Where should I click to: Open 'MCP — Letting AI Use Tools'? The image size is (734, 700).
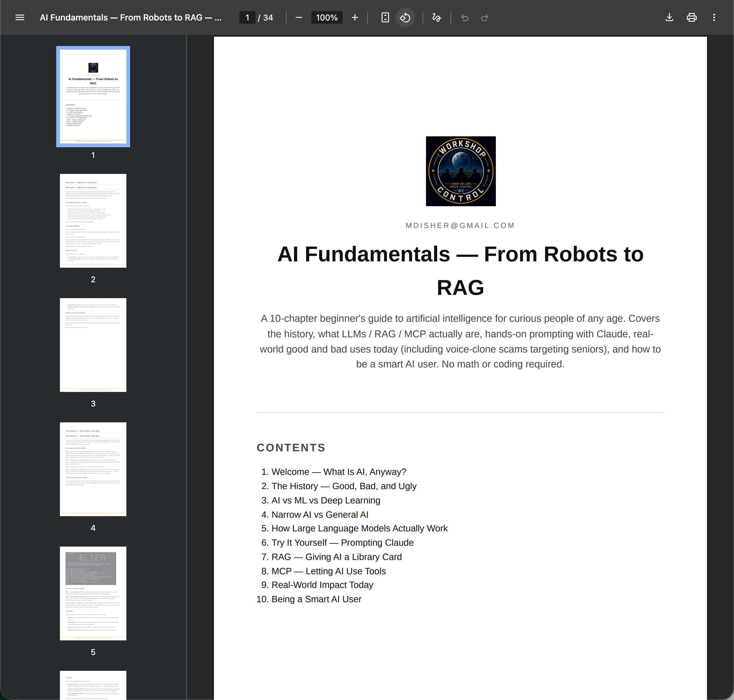328,571
